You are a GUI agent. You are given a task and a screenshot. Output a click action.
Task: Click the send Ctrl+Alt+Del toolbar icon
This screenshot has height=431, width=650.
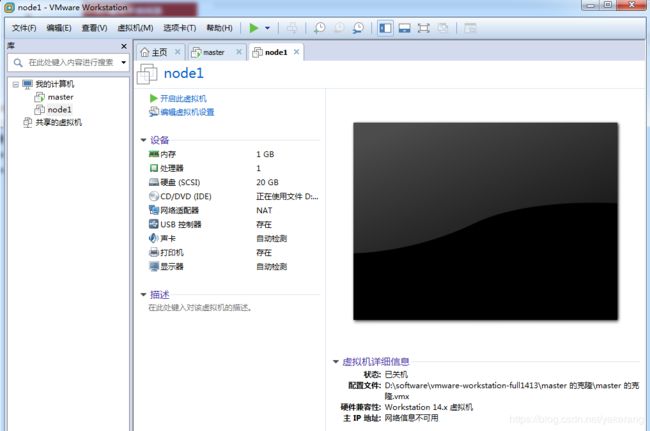coord(292,28)
